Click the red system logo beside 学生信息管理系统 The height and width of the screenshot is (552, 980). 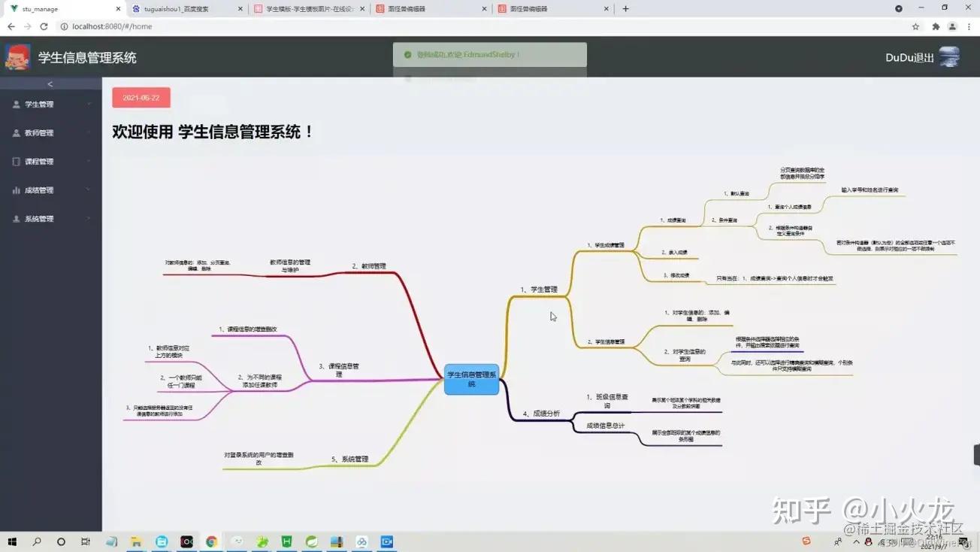[18, 56]
